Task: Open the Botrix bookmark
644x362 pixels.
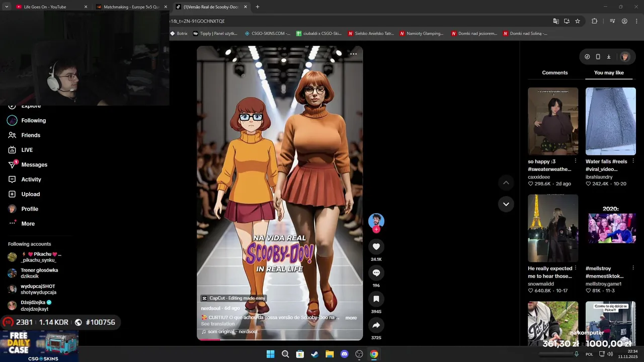Action: click(x=179, y=34)
